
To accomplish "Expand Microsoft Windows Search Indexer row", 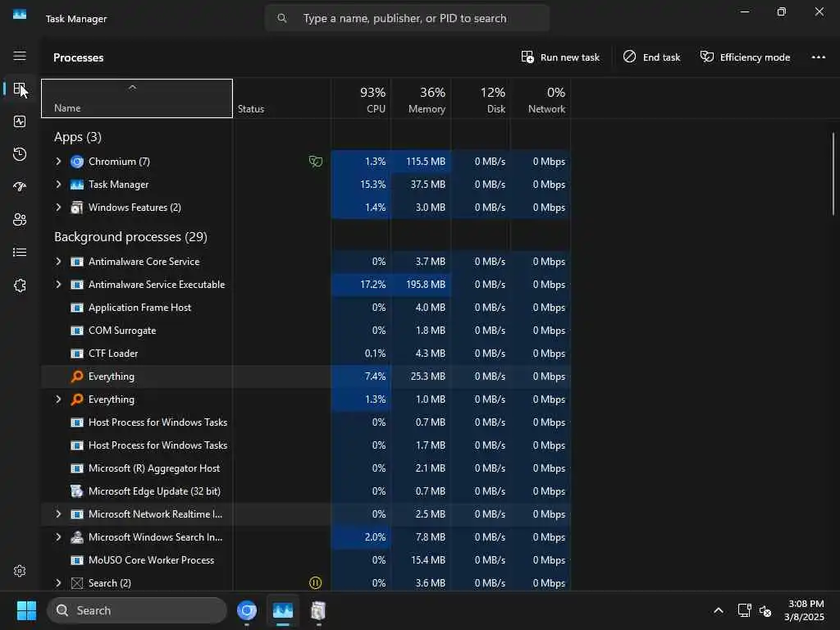I will [x=58, y=536].
